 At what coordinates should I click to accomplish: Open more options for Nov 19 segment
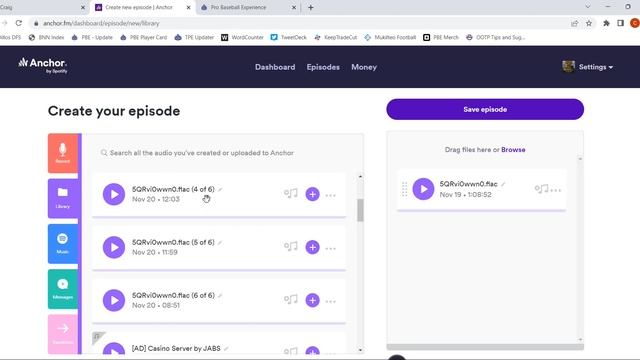(556, 190)
